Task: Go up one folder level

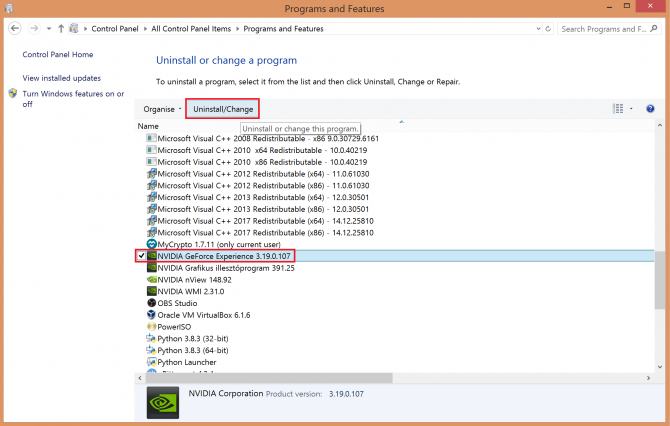Action: pos(61,29)
